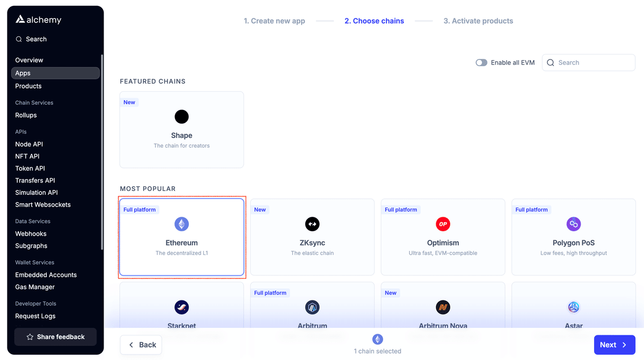Select the Arbitrum Nova chain card

443,306
